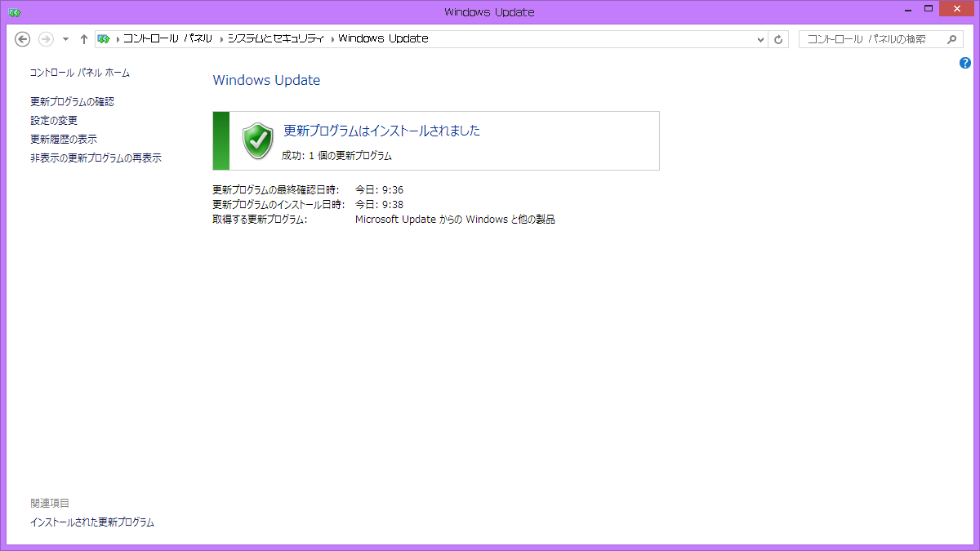This screenshot has height=551, width=980.
Task: Open コントロール パネル ホーム link
Action: pyautogui.click(x=80, y=73)
